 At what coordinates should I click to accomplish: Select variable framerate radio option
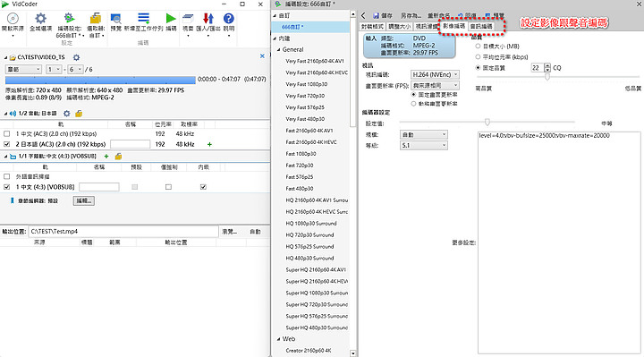tap(413, 104)
